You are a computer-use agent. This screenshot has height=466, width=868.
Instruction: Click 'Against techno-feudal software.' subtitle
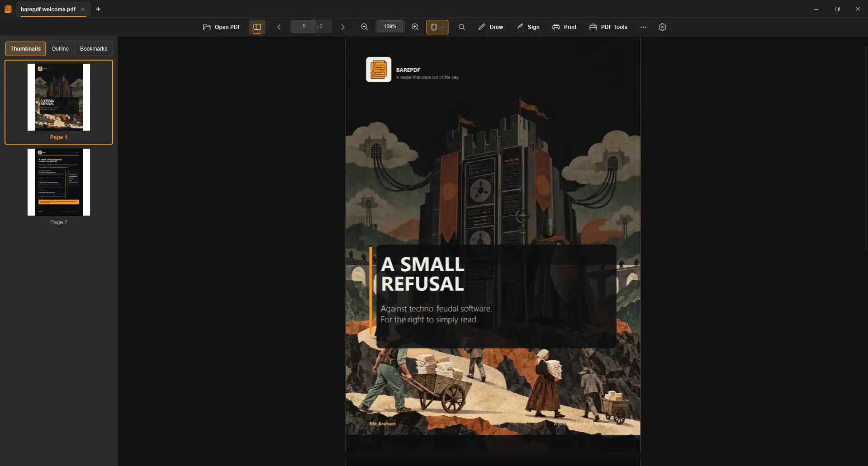tap(436, 309)
